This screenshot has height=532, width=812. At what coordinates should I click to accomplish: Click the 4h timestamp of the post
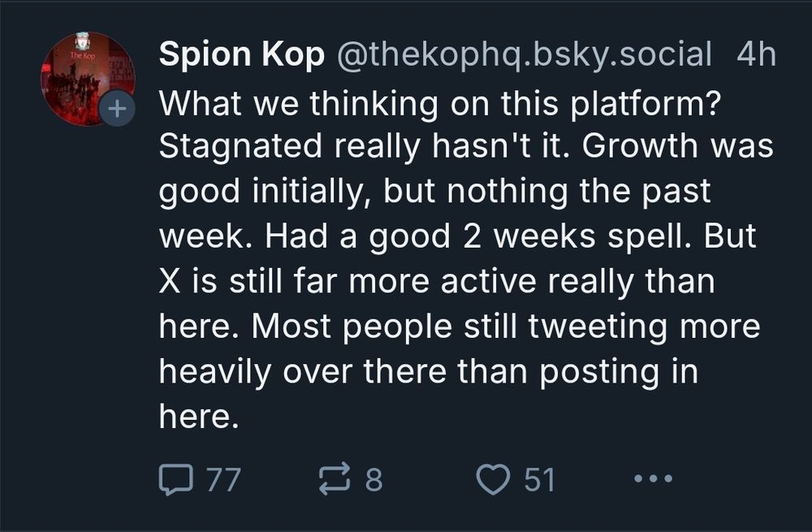pos(755,54)
